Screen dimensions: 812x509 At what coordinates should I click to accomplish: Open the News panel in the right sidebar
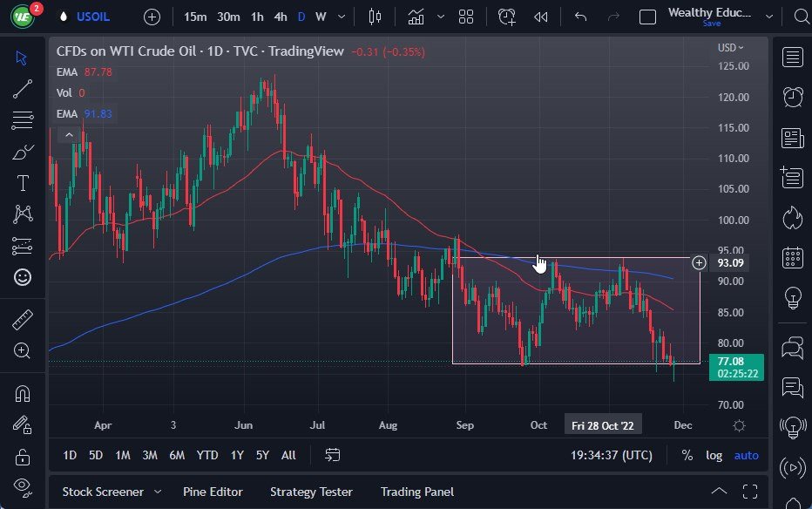792,137
